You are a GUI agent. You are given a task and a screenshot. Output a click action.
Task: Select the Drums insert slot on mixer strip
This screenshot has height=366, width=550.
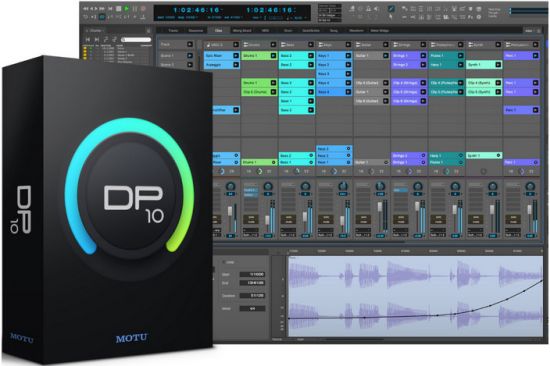pyautogui.click(x=250, y=190)
